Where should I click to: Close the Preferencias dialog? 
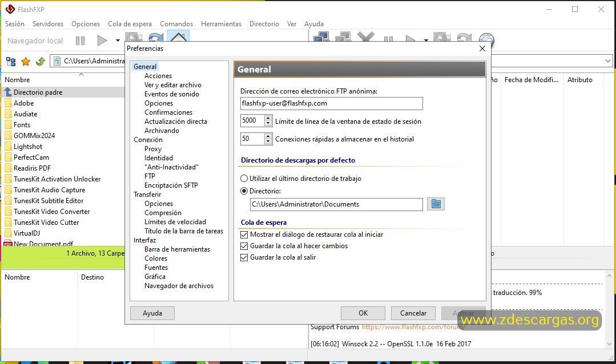coord(482,48)
